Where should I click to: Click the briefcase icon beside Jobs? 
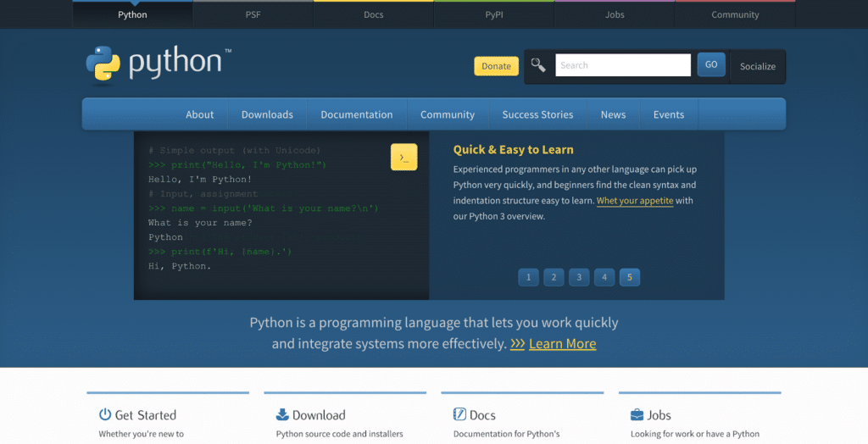point(637,414)
